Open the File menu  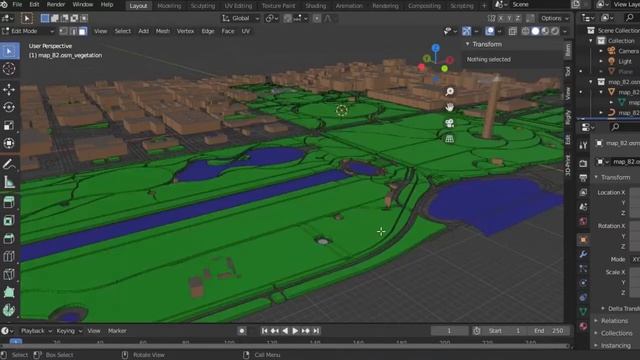click(17, 4)
